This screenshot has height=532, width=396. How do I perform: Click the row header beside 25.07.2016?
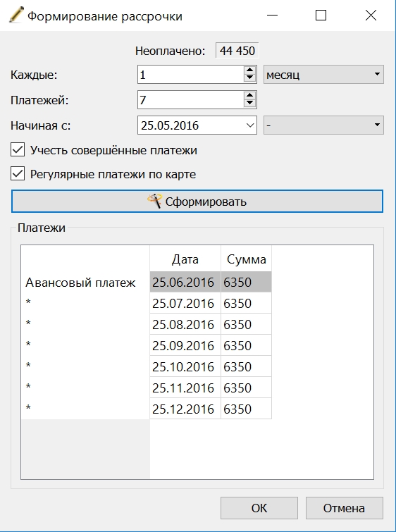click(85, 303)
